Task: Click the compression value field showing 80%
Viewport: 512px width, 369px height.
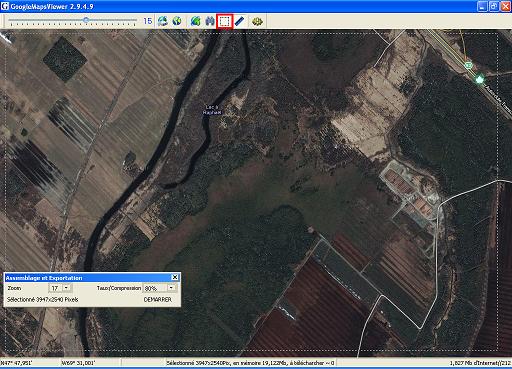Action: point(155,288)
